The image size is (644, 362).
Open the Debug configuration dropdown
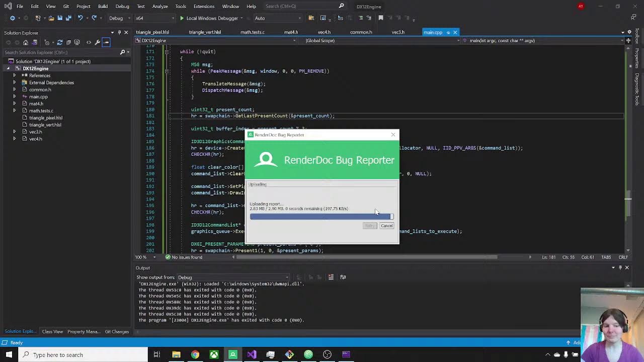point(119,18)
